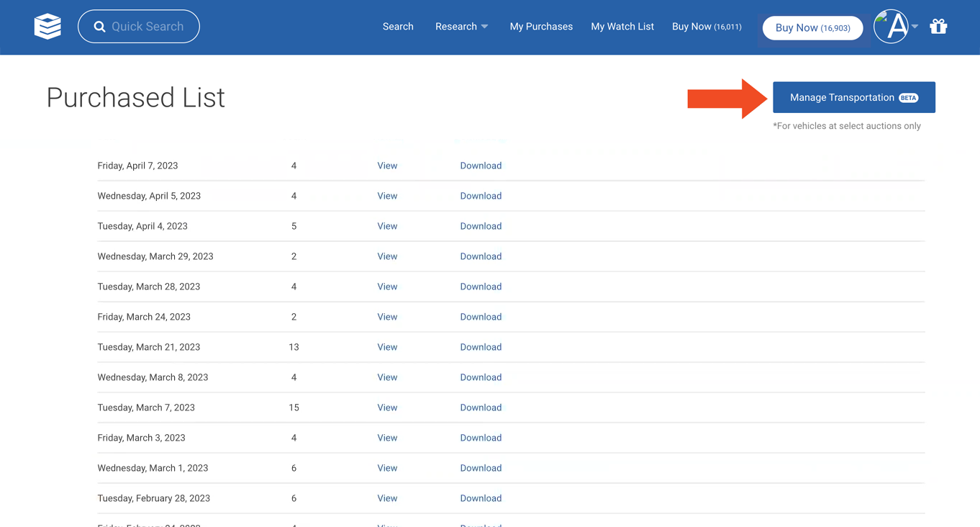
Task: Click the red arrow pointing at Manage Transportation
Action: [x=727, y=98]
